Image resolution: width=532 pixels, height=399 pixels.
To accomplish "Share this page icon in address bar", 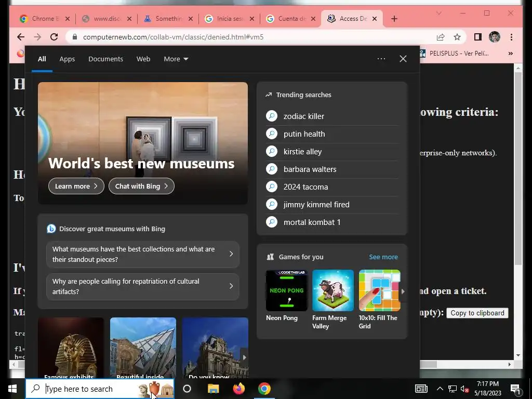I will coord(441,37).
